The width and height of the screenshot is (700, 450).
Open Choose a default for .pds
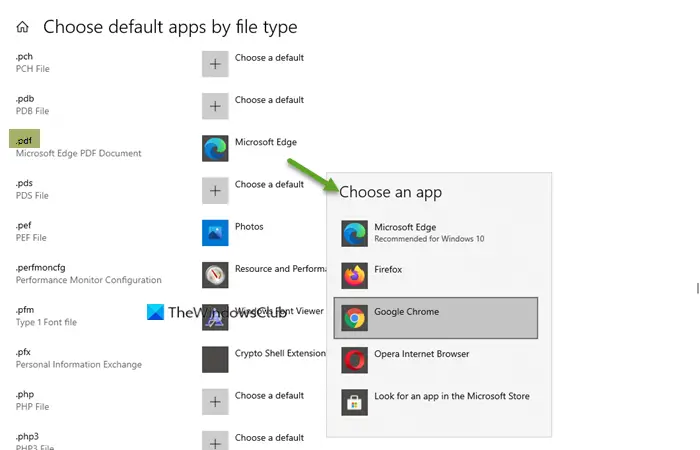coord(269,184)
